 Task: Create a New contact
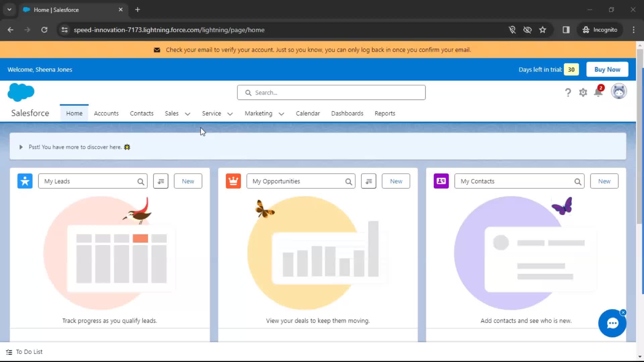tap(604, 181)
